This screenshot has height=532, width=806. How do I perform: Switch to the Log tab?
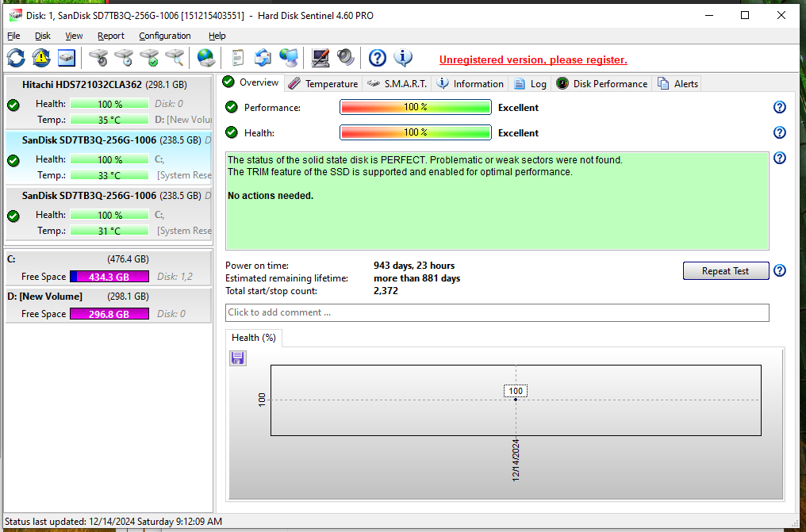pyautogui.click(x=530, y=84)
